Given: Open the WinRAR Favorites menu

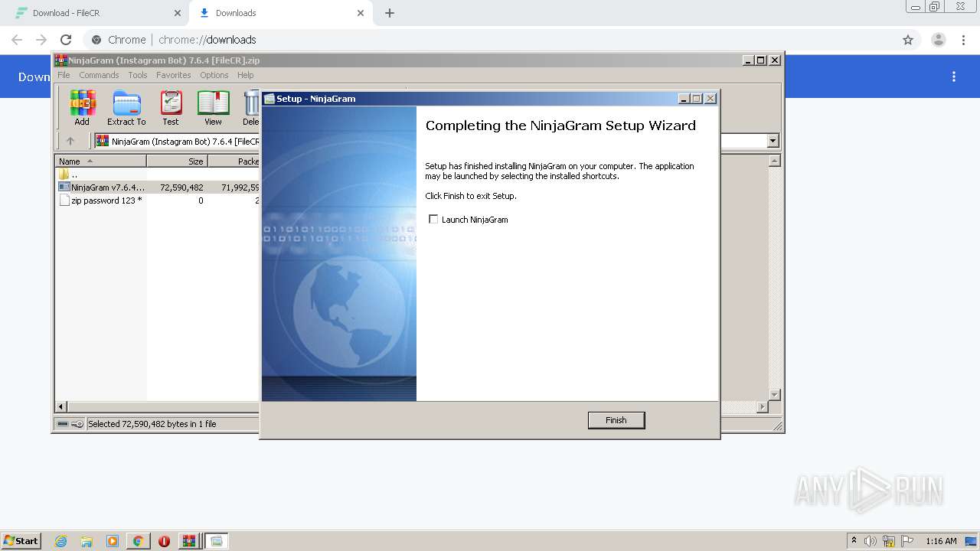Looking at the screenshot, I should pyautogui.click(x=174, y=75).
